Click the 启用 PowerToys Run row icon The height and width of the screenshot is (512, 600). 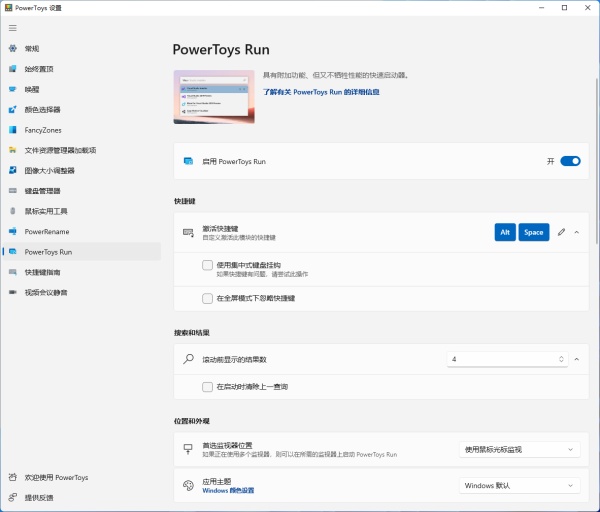click(188, 161)
